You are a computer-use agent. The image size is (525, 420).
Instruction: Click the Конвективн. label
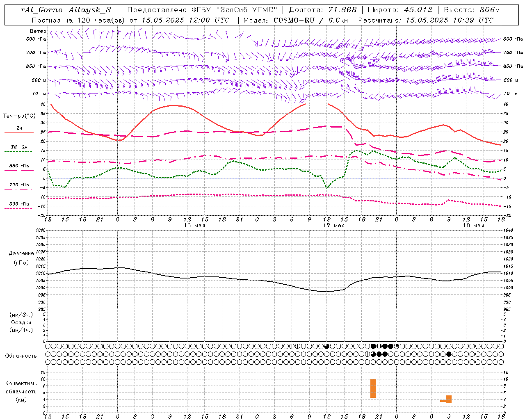click(x=21, y=383)
